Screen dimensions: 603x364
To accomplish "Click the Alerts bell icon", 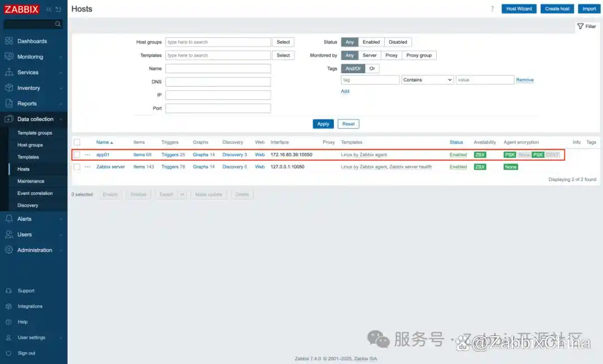I will [x=9, y=219].
